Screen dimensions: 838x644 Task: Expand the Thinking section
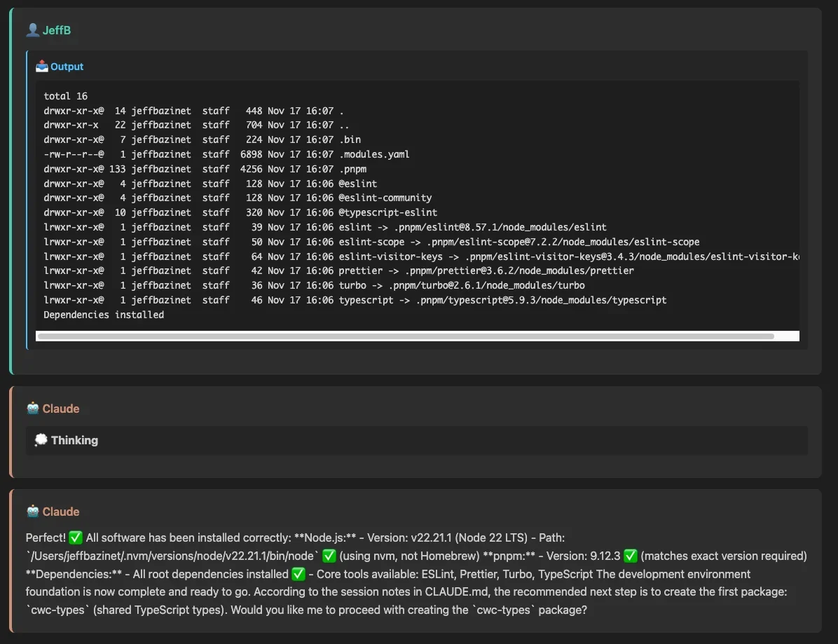pyautogui.click(x=74, y=440)
